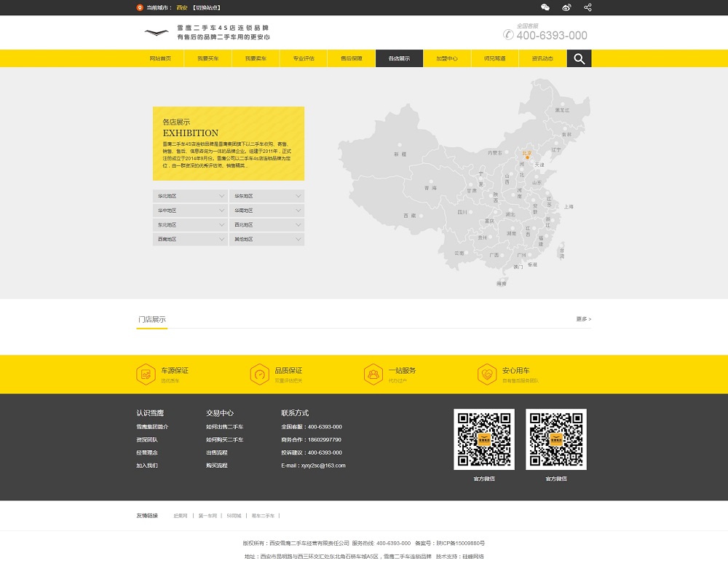The image size is (728, 569).
Task: Expand the 华北地区 dropdown
Action: (191, 196)
